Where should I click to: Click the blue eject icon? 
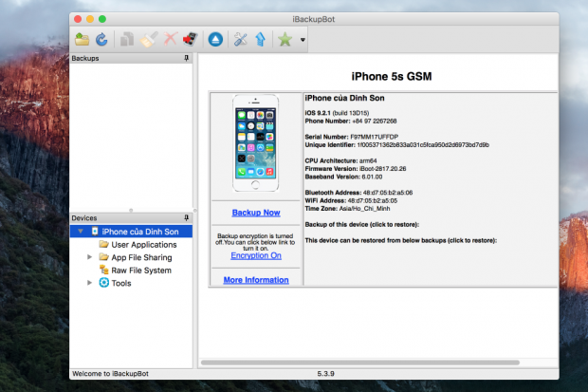click(215, 40)
